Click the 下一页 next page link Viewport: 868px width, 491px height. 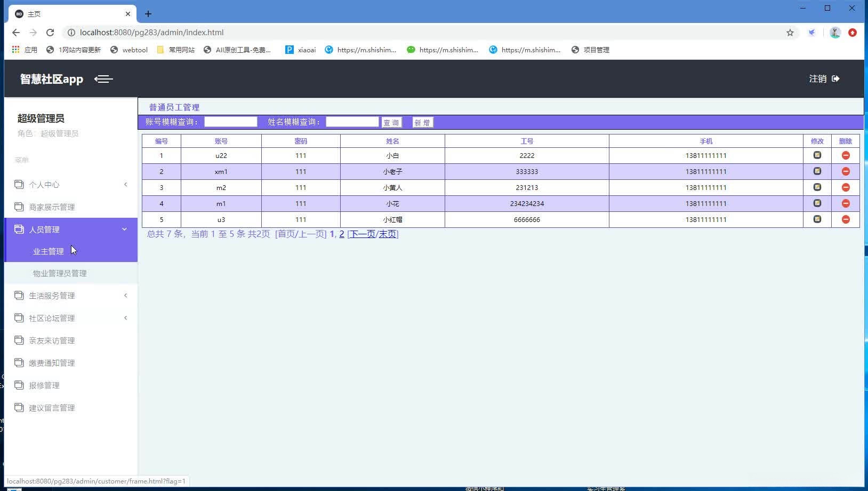363,234
